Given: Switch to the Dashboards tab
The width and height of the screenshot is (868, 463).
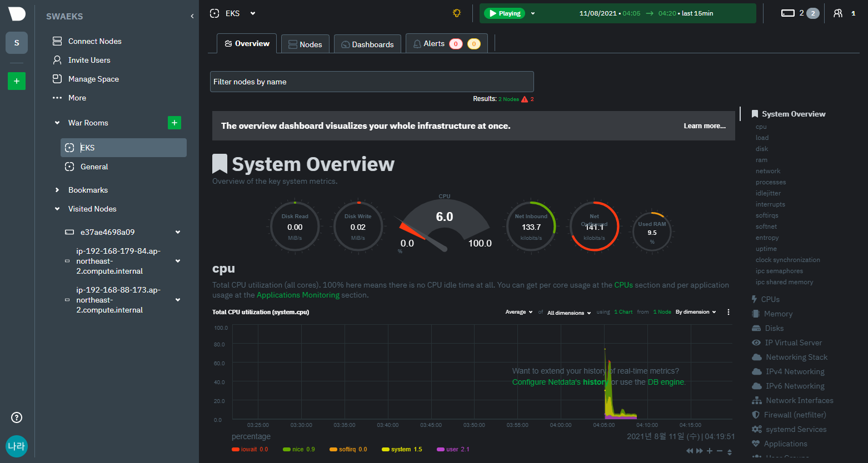Looking at the screenshot, I should [367, 44].
